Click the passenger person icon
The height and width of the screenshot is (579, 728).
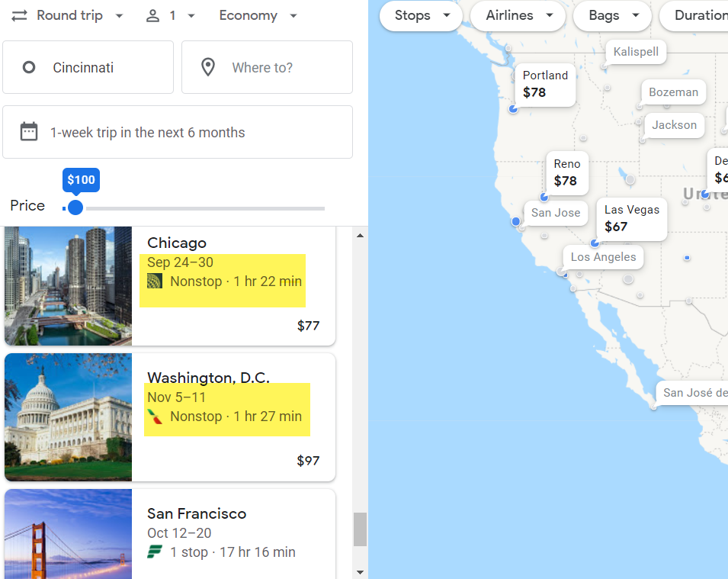152,16
